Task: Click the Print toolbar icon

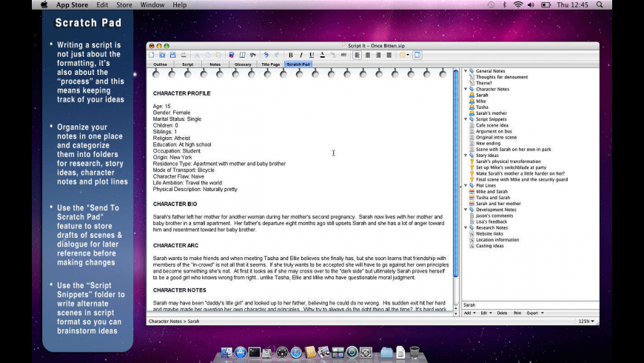Action: [x=184, y=55]
